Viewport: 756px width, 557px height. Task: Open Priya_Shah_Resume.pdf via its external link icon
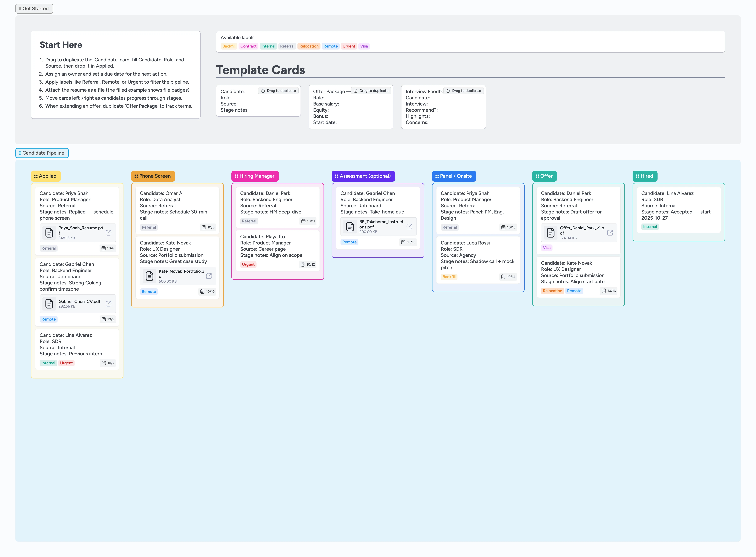(109, 232)
